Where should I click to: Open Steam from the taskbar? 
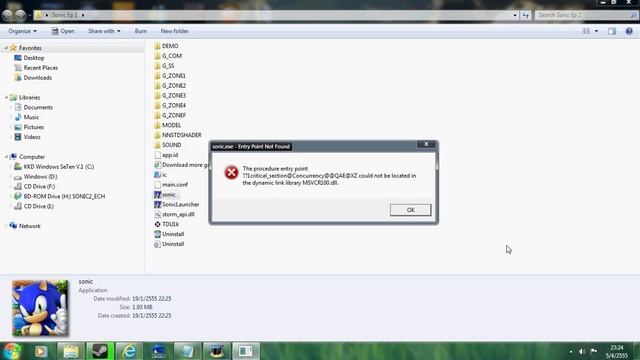tap(100, 351)
